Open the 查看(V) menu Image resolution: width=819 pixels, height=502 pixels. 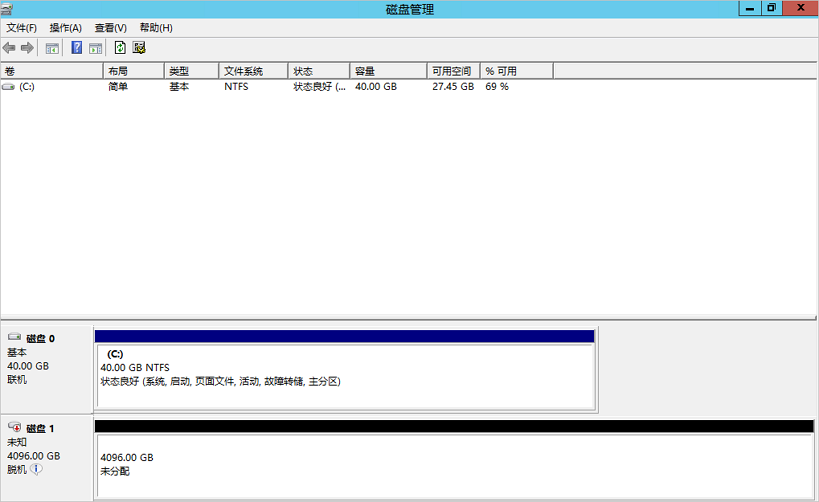pos(110,28)
